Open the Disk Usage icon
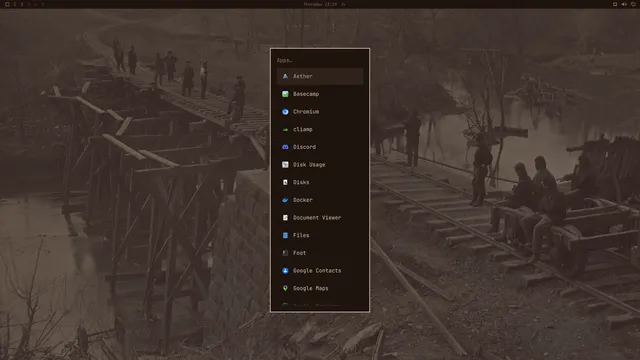Viewport: 640px width, 360px height. coord(285,164)
